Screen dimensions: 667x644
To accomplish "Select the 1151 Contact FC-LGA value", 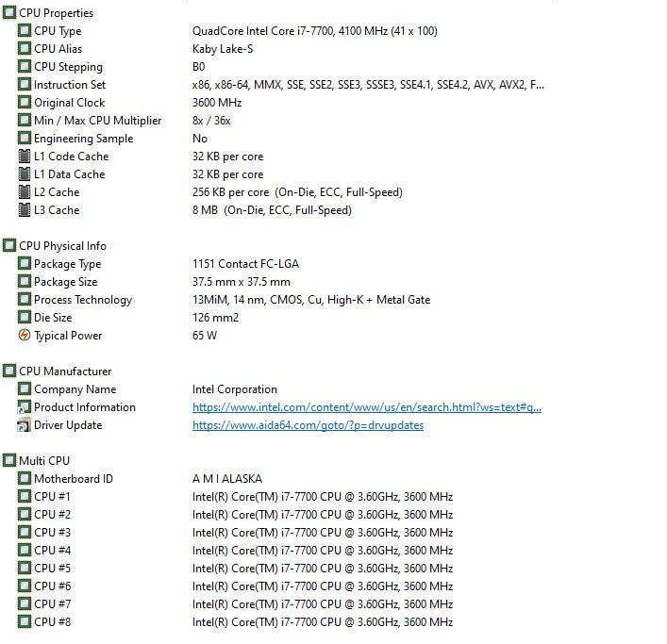I will tap(245, 264).
